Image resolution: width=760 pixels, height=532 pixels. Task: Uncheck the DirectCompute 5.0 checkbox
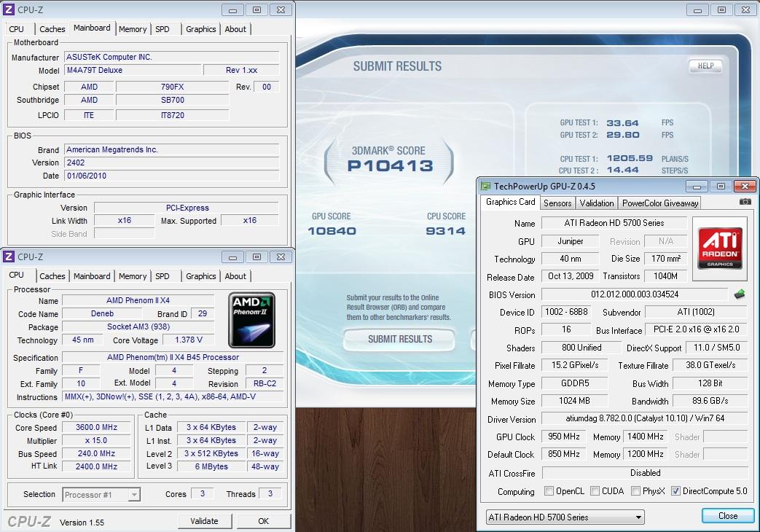point(675,490)
